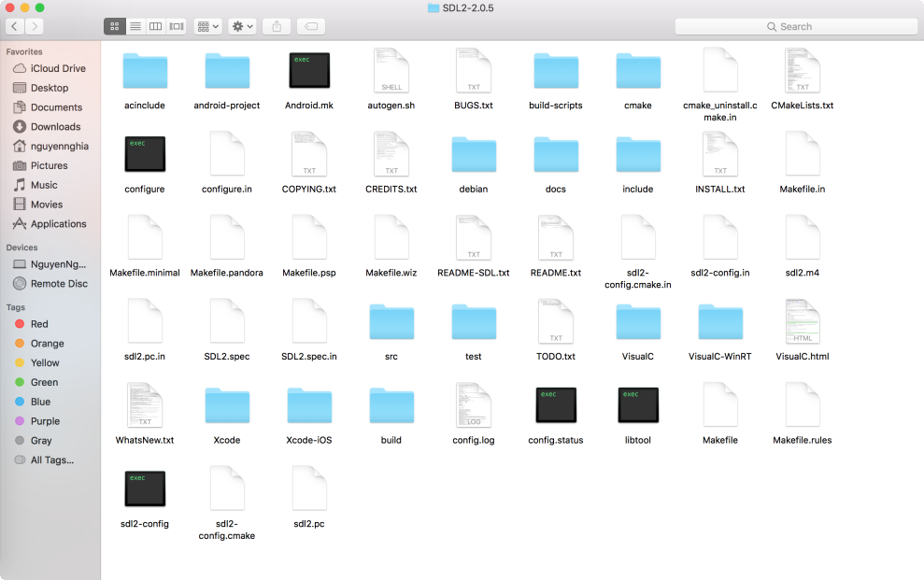924x580 pixels.
Task: Click All Tags… in the sidebar
Action: (51, 460)
